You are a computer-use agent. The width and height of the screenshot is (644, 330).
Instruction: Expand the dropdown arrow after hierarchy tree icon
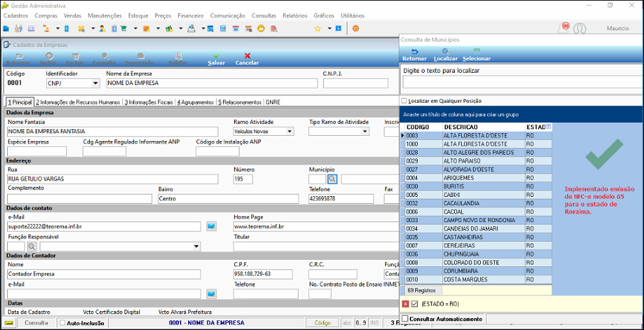(57, 29)
